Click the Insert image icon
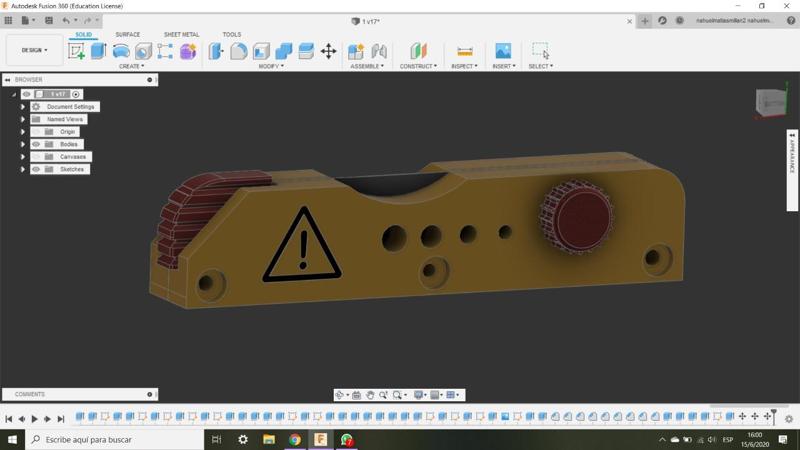Viewport: 800px width, 450px height. pos(503,51)
